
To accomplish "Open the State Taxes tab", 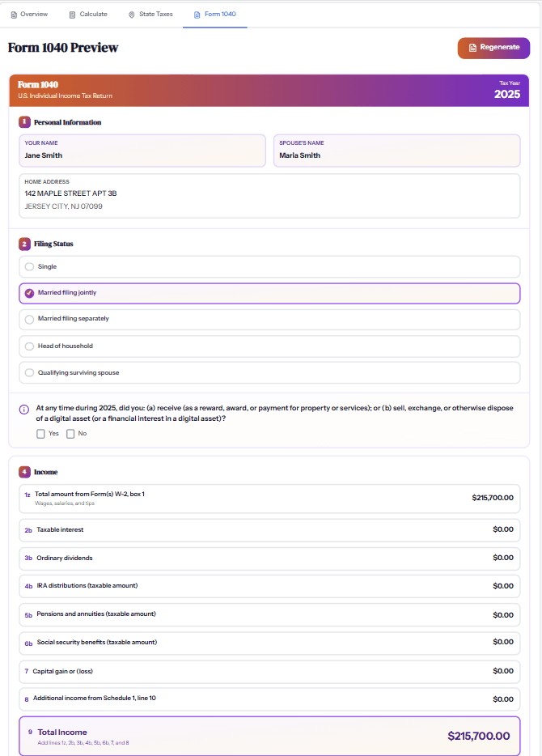I will click(150, 14).
